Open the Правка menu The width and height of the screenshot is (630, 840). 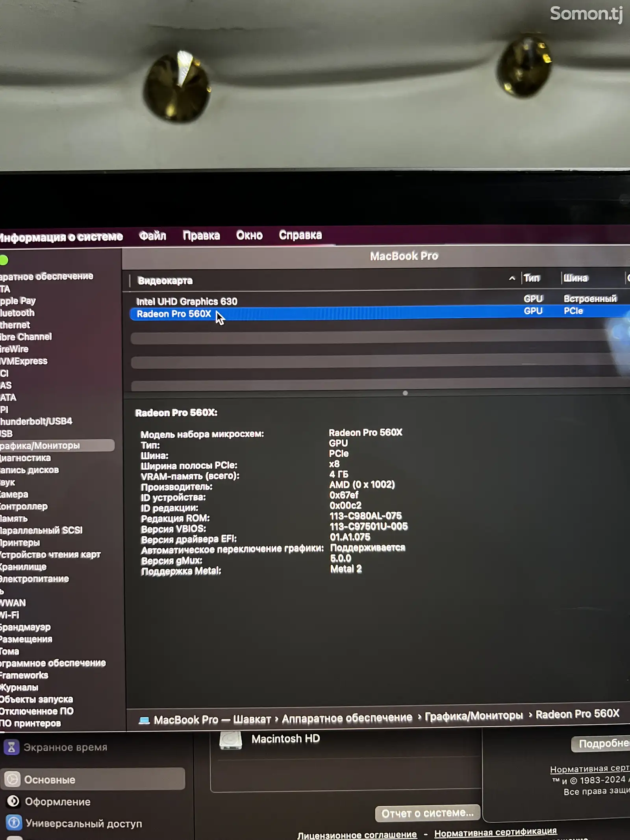[201, 235]
